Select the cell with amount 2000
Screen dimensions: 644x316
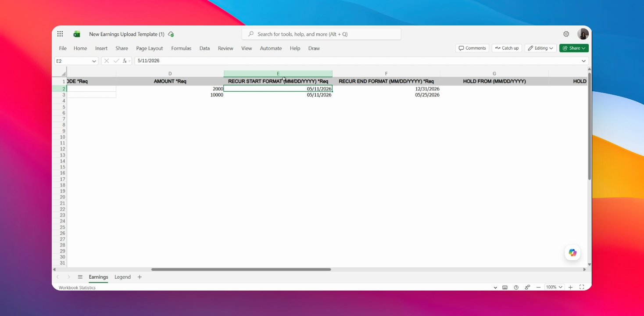pyautogui.click(x=170, y=89)
